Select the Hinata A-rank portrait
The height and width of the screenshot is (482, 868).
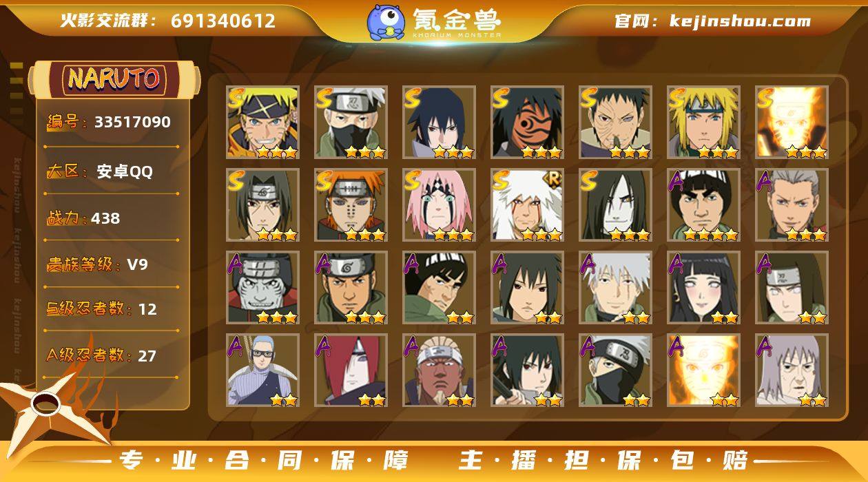click(x=703, y=288)
